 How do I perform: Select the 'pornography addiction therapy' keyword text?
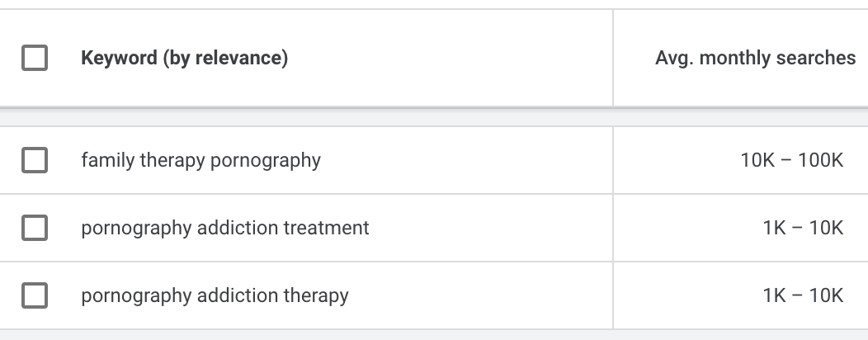[x=215, y=295]
